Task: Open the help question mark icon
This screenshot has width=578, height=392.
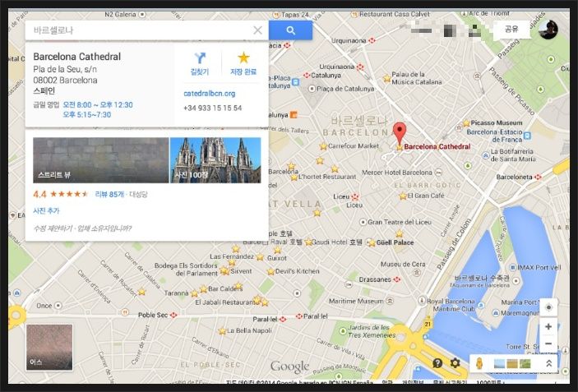Action: click(437, 363)
